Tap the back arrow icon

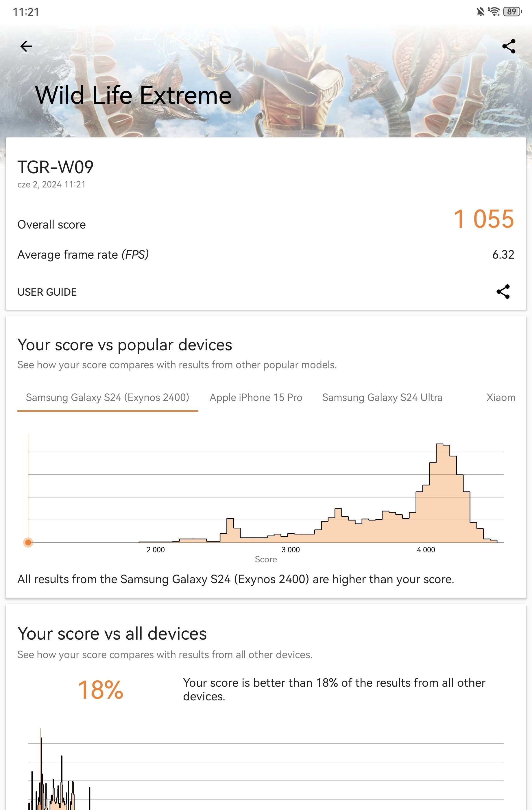pos(26,46)
